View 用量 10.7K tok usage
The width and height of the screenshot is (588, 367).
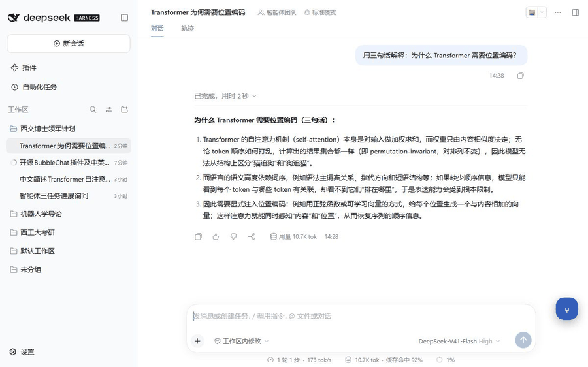click(x=293, y=236)
